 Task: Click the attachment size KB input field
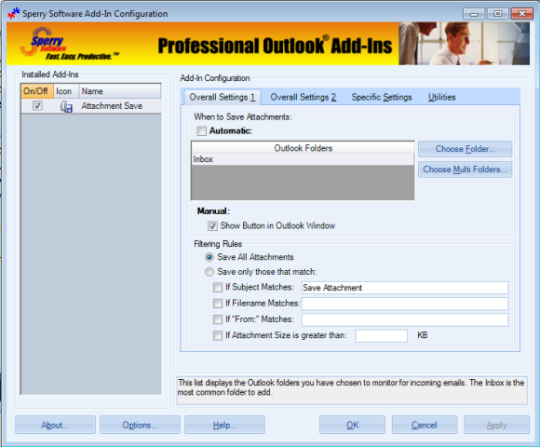[382, 336]
